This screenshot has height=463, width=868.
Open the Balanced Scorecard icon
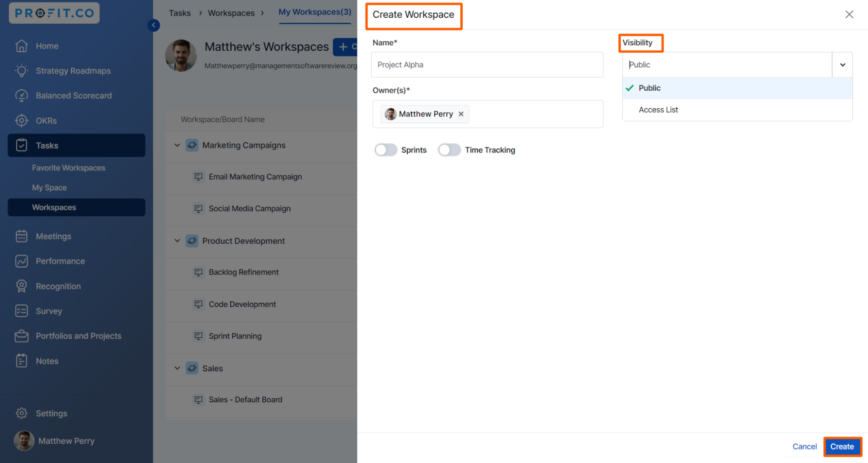(21, 96)
